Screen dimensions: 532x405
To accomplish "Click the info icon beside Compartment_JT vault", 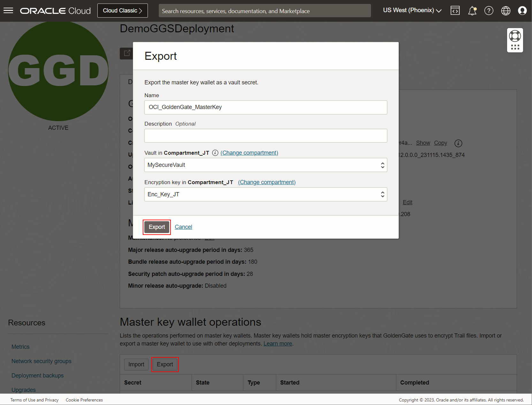I will pyautogui.click(x=215, y=153).
